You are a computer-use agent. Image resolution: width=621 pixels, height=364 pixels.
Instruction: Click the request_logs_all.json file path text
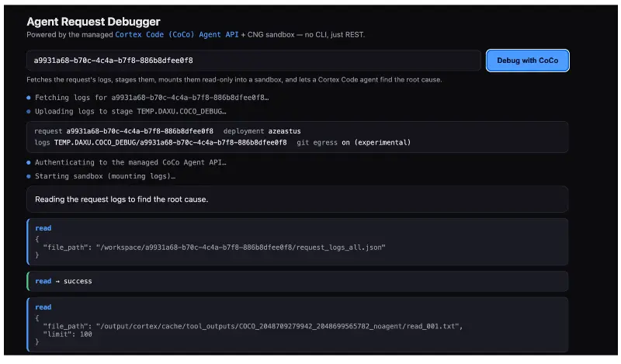click(x=241, y=248)
